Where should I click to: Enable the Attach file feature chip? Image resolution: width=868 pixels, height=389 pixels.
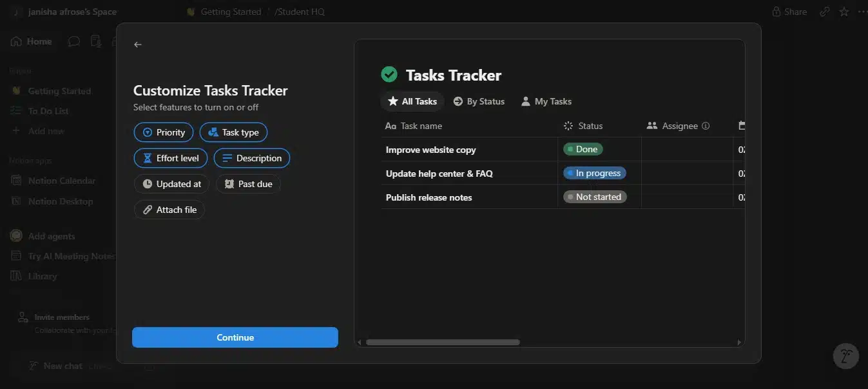pyautogui.click(x=169, y=210)
